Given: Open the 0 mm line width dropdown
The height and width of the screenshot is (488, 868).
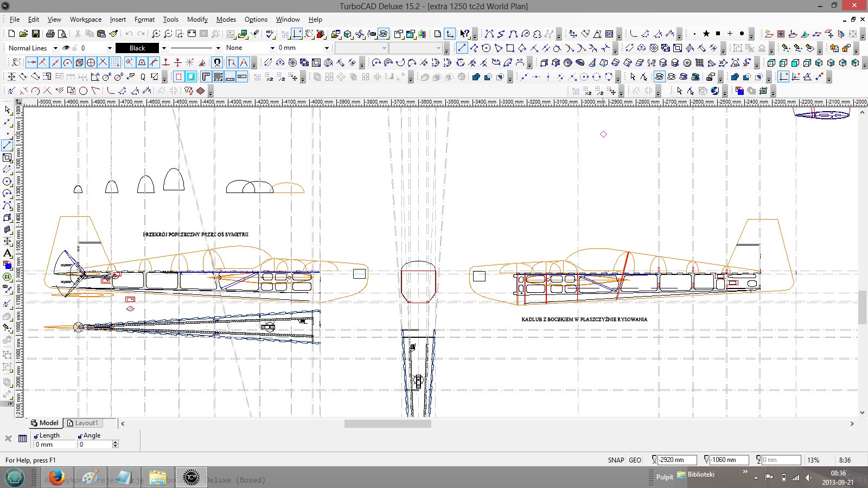Looking at the screenshot, I should pos(327,48).
